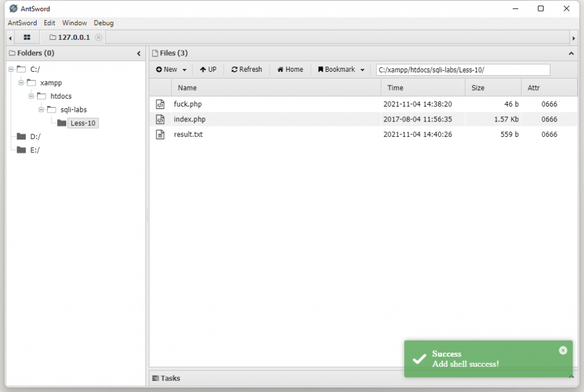Select the index.php file icon
The image size is (584, 392).
[x=161, y=120]
